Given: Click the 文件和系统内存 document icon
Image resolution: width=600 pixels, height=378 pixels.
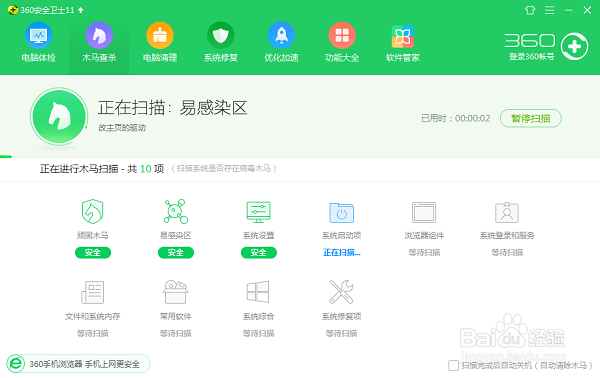Looking at the screenshot, I should (93, 292).
